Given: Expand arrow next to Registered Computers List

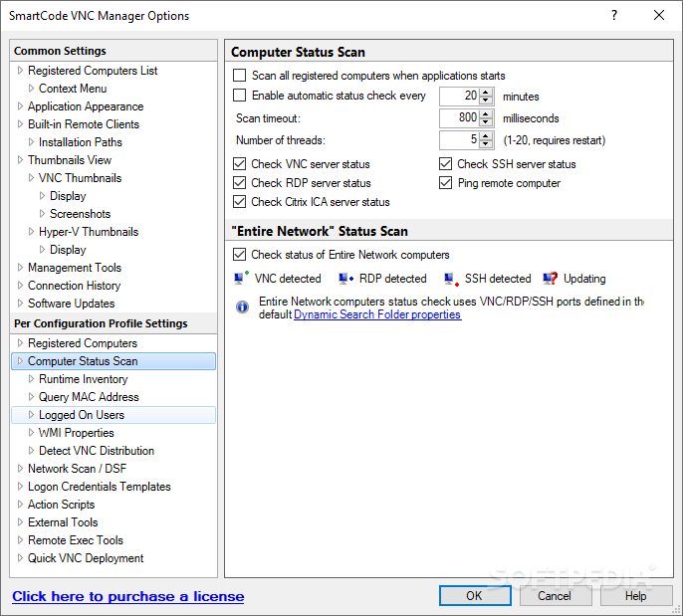Looking at the screenshot, I should 20,70.
